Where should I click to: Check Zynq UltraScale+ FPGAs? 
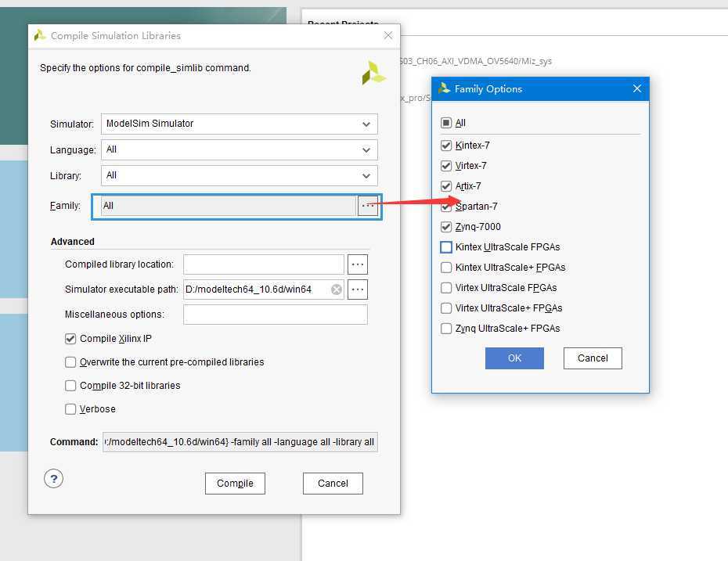[445, 329]
